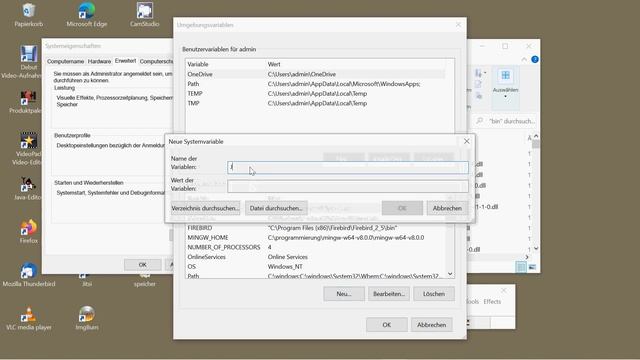The height and width of the screenshot is (360, 640).
Task: Close the Neue Systemvariable dialog
Action: pos(467,141)
